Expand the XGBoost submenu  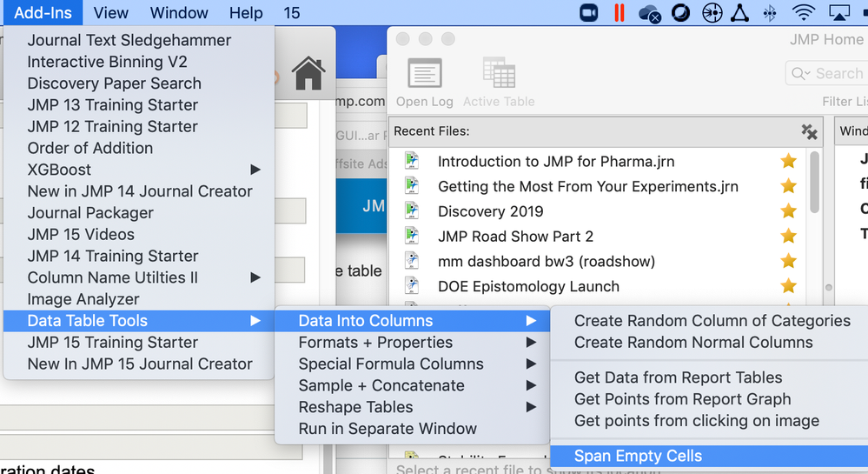point(139,170)
